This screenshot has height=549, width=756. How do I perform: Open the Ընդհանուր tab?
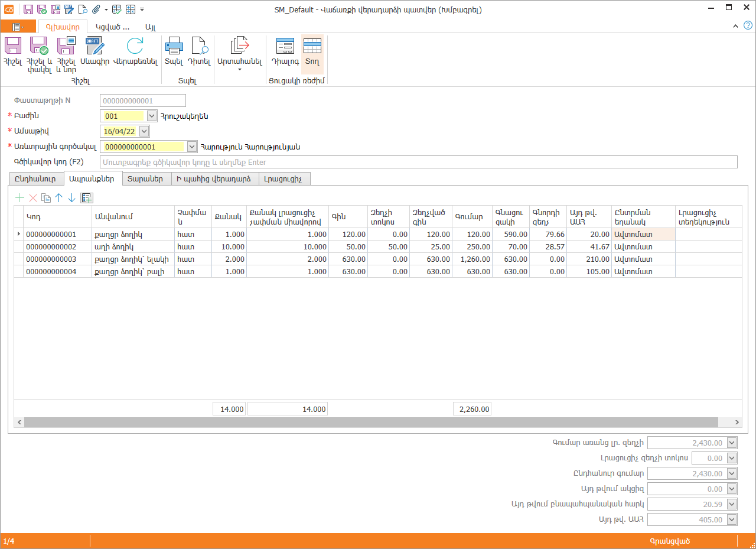click(x=35, y=178)
